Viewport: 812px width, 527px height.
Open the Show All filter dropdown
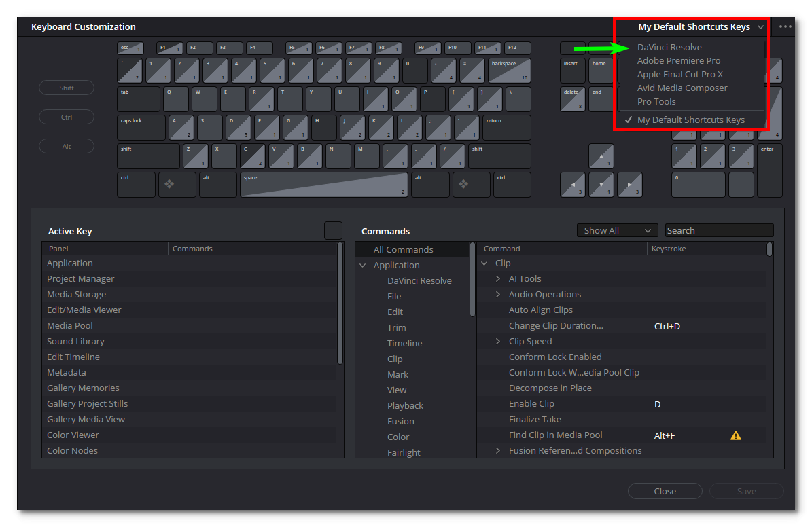[x=617, y=230]
